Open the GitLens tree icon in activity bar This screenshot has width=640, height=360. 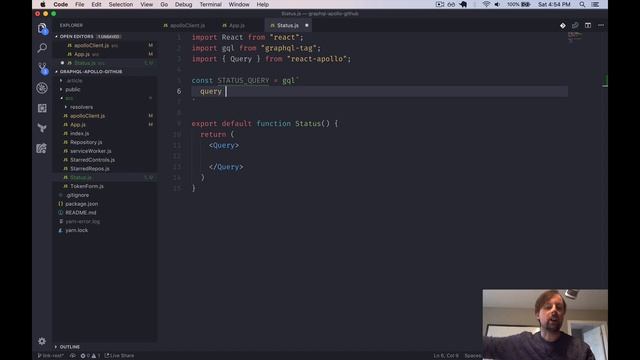42,128
